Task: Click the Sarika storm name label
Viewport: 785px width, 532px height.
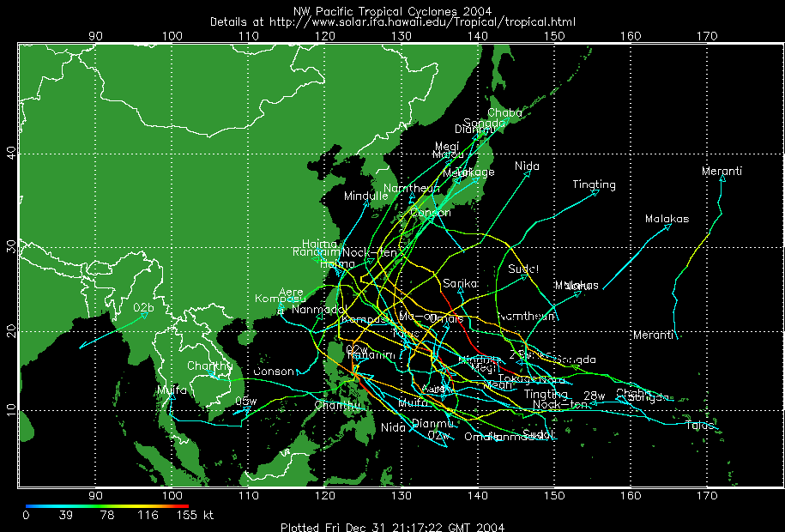Action: [x=460, y=283]
